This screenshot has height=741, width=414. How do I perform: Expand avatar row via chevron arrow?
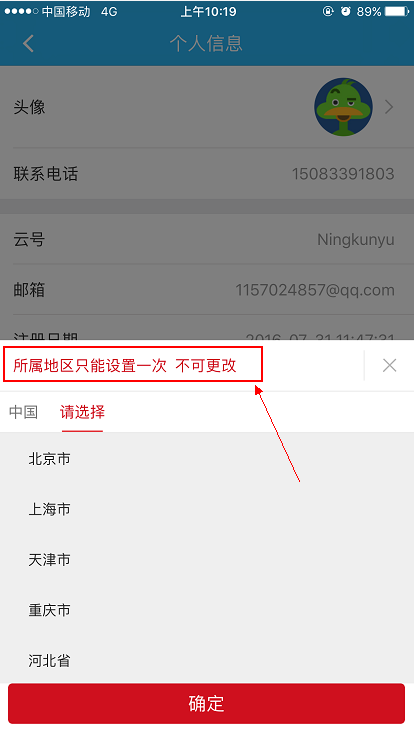pyautogui.click(x=389, y=107)
